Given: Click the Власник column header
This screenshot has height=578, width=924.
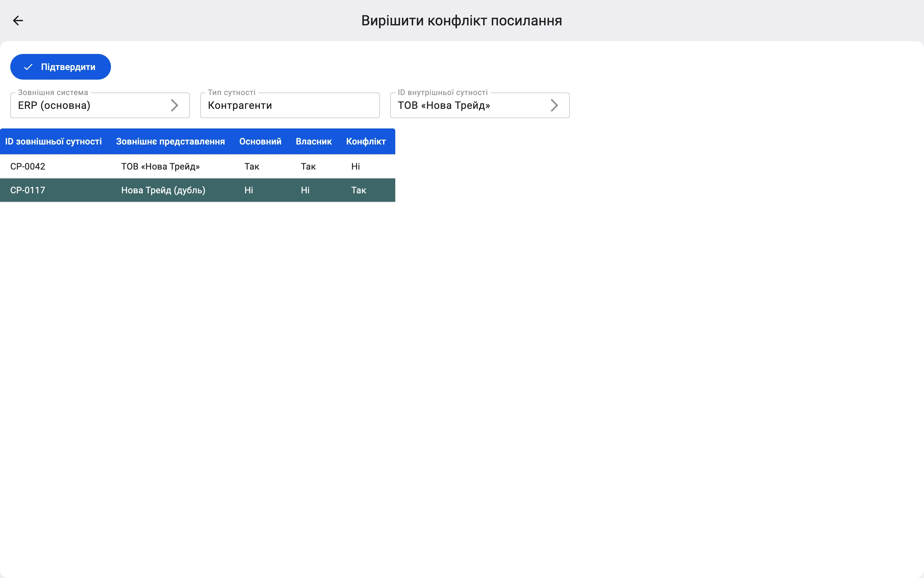Looking at the screenshot, I should [x=314, y=141].
